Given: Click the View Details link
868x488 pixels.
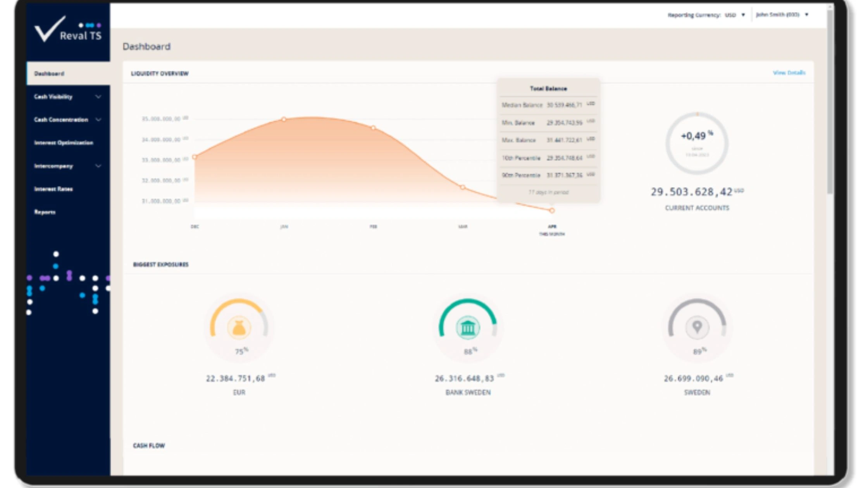Looking at the screenshot, I should pyautogui.click(x=789, y=73).
